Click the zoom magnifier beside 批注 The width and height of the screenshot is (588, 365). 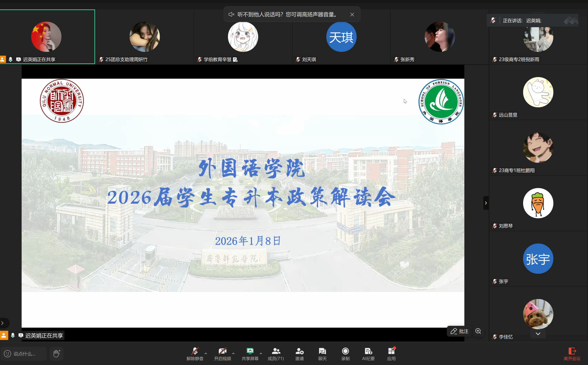click(x=478, y=331)
